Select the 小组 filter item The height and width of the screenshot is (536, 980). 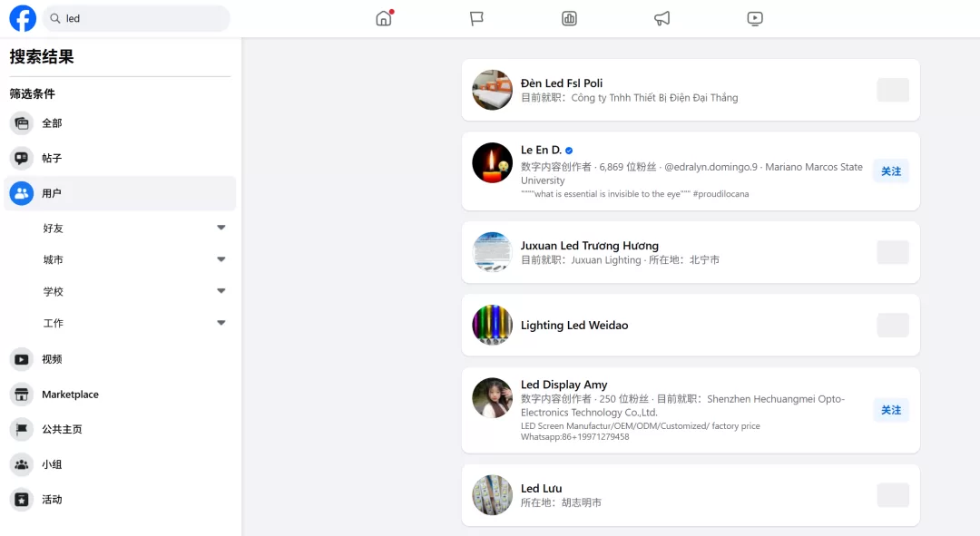[120, 464]
